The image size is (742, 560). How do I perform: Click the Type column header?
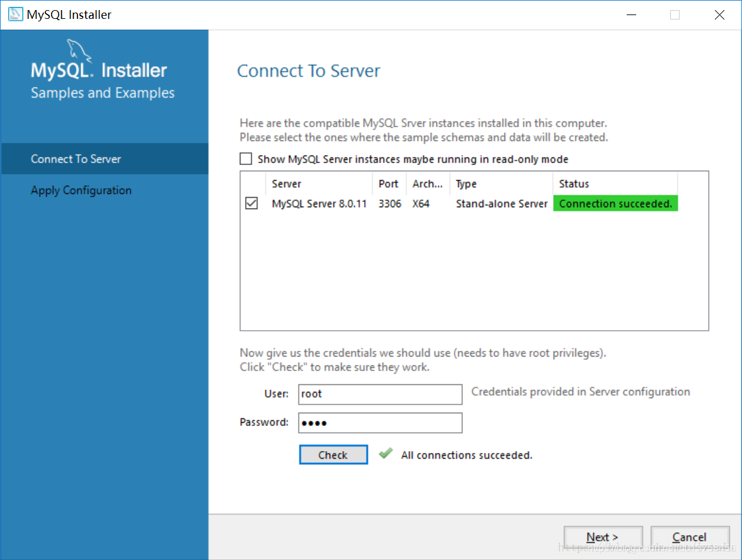tap(465, 183)
